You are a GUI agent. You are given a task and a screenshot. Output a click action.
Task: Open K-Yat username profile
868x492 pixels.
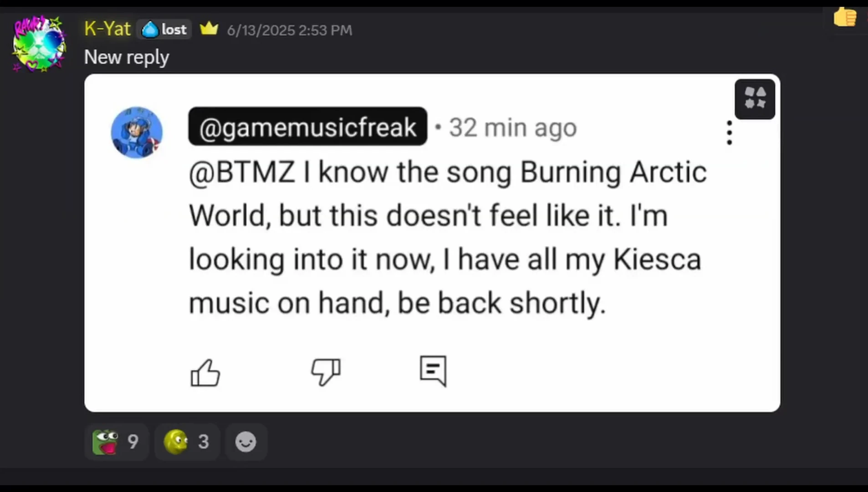[x=107, y=29]
